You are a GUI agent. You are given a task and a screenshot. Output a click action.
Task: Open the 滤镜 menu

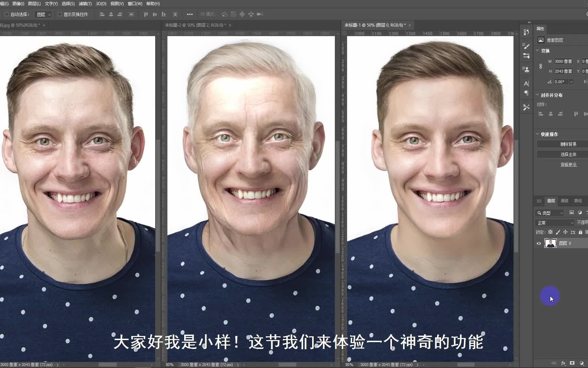84,3
